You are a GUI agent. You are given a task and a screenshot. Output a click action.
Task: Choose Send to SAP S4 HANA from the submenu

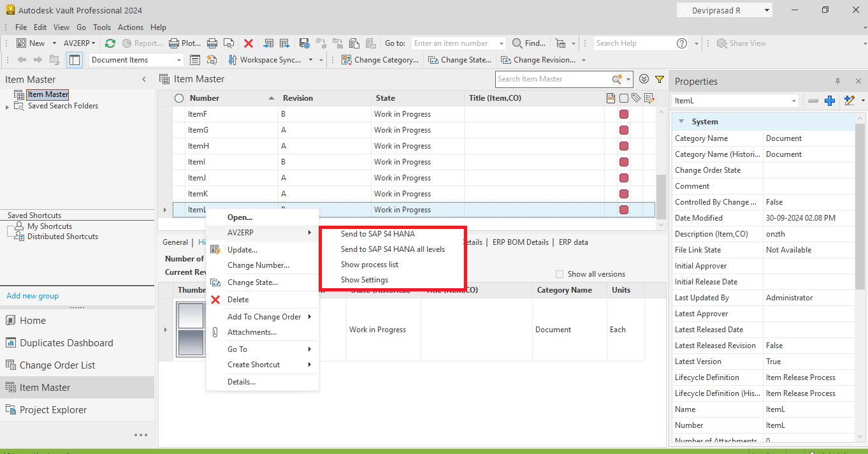click(x=379, y=233)
